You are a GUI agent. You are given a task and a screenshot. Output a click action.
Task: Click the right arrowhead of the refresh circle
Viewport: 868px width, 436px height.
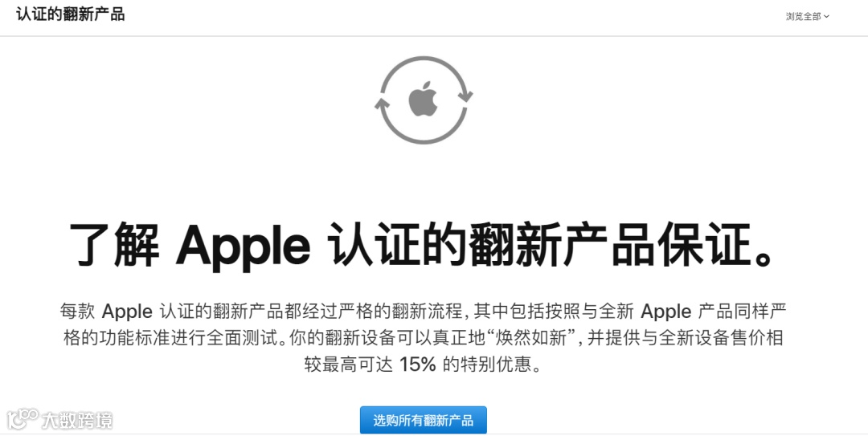(465, 95)
